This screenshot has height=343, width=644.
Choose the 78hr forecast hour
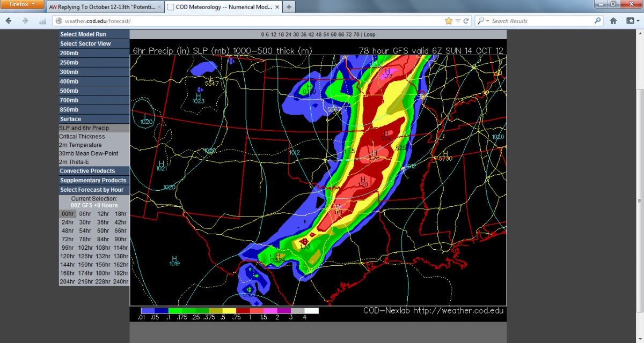(85, 239)
